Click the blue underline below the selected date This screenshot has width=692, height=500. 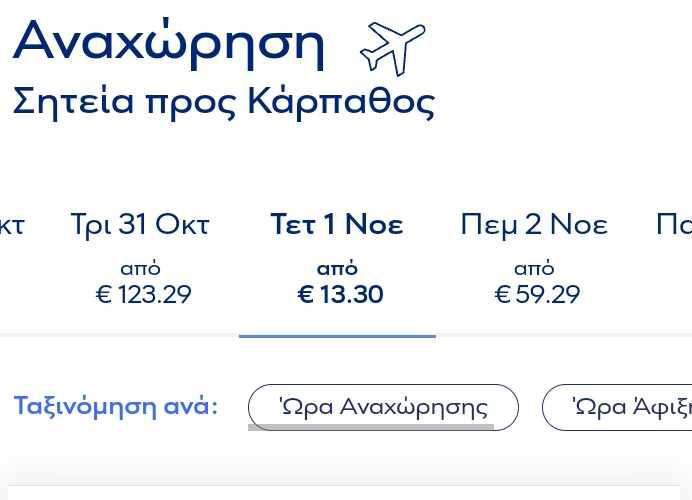click(337, 336)
